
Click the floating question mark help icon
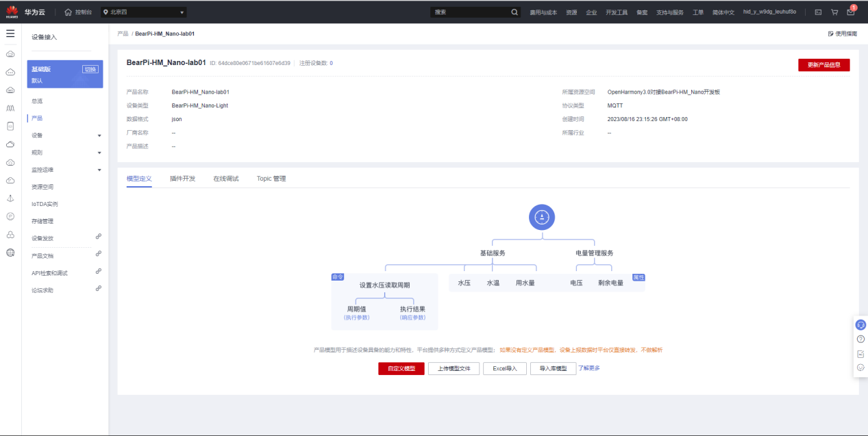point(860,339)
